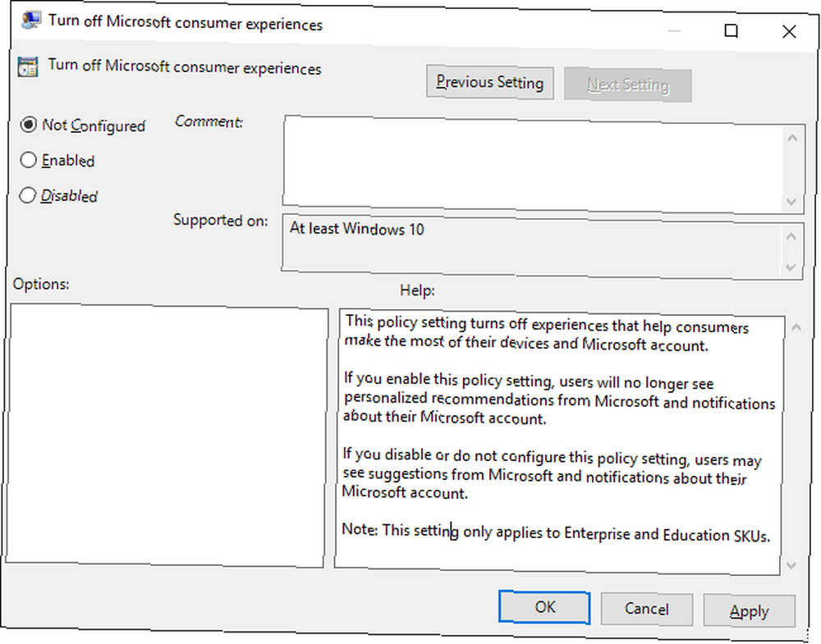Click the Help pane scroll-up arrow
Image resolution: width=821 pixels, height=644 pixels.
(x=796, y=327)
